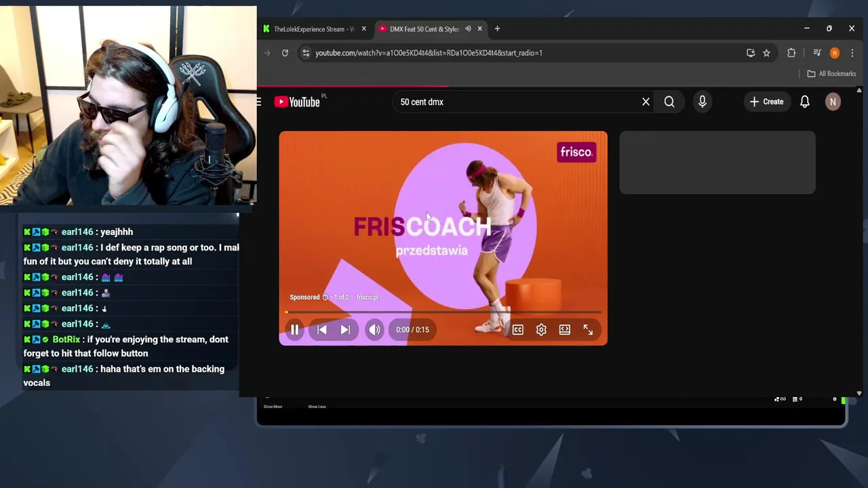Click the page scrollbar up arrow

pyautogui.click(x=859, y=90)
